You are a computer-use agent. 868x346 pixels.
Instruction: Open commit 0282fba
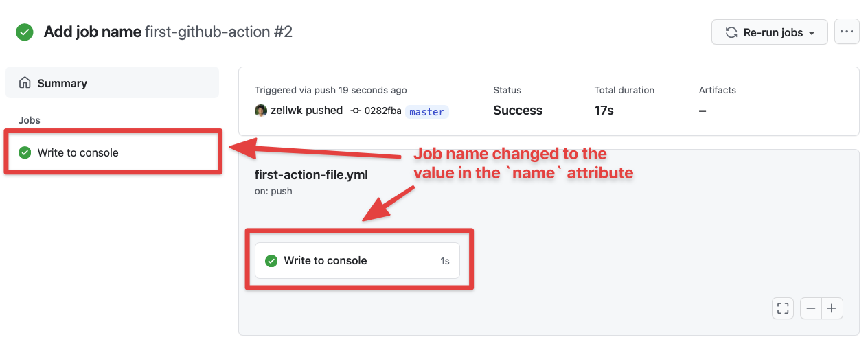click(380, 111)
